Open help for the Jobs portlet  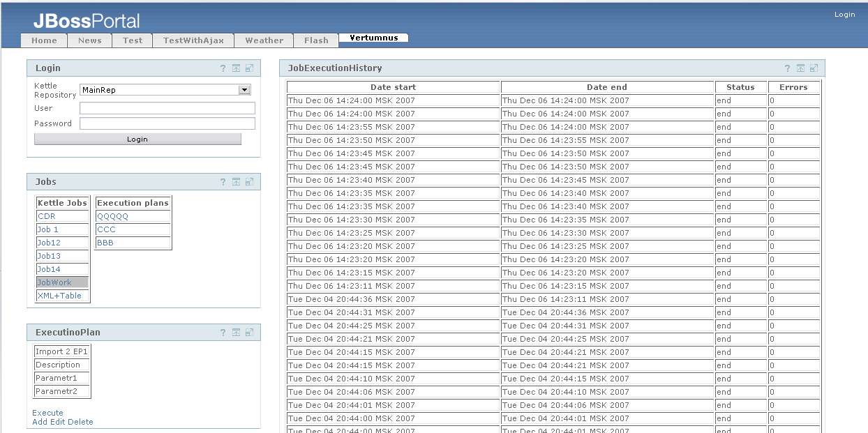point(223,182)
